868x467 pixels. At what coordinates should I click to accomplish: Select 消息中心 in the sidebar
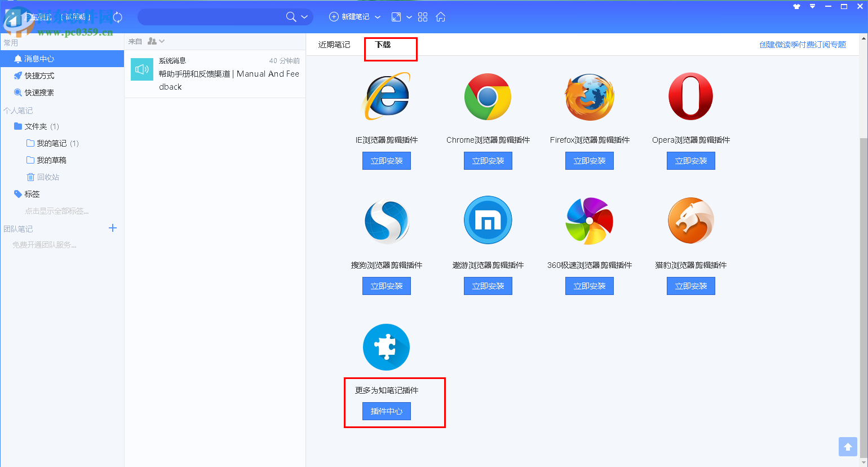pos(62,59)
